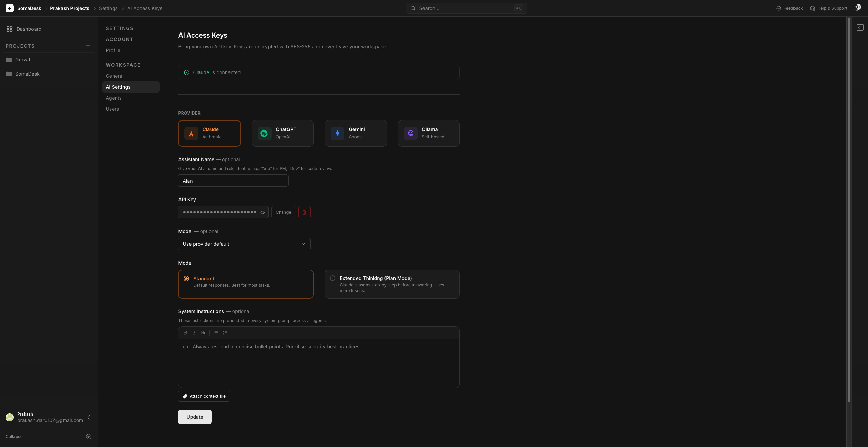Screen dimensions: 868x447
Task: Click the page vertical scrollbar
Action: [x=849, y=210]
